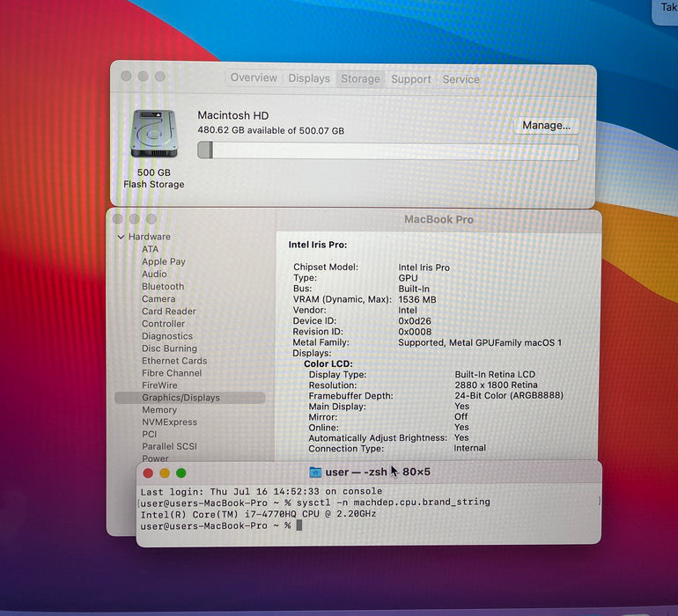
Task: Open the Displays tab
Action: pos(309,78)
